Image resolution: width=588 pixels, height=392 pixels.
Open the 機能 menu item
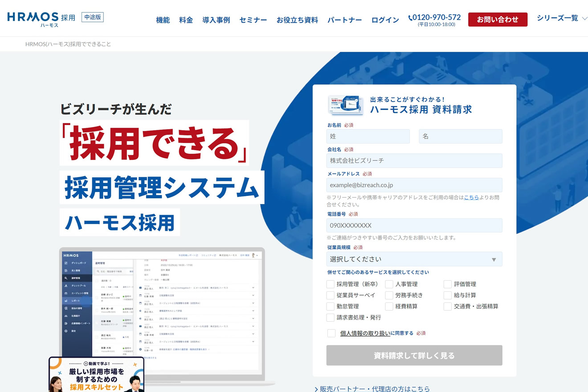click(163, 20)
